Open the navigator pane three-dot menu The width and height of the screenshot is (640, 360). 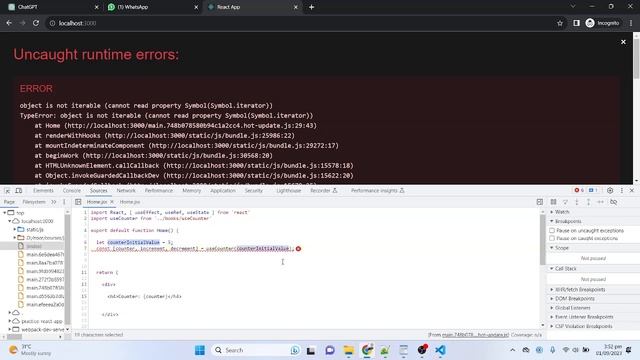point(64,202)
